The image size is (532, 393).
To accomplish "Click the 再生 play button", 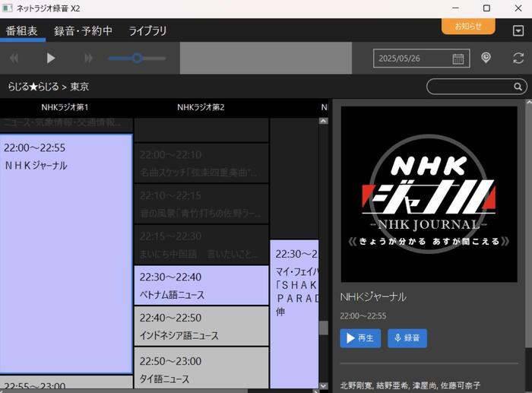I will click(x=360, y=338).
